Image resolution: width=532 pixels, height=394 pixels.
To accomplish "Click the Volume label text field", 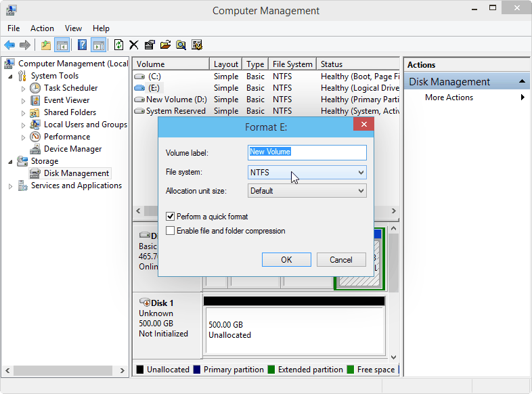I will tap(307, 152).
